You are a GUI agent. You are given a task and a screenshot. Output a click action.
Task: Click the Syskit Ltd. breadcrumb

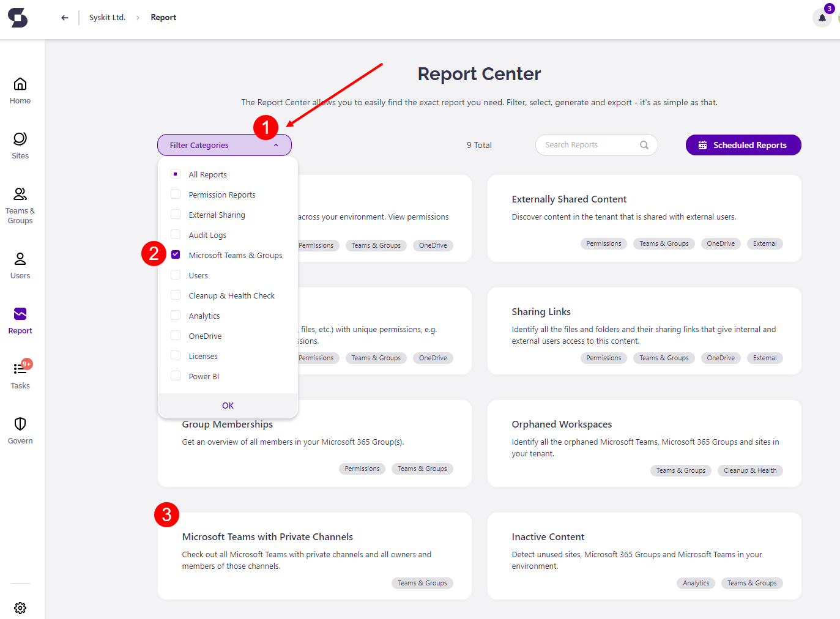click(x=107, y=17)
